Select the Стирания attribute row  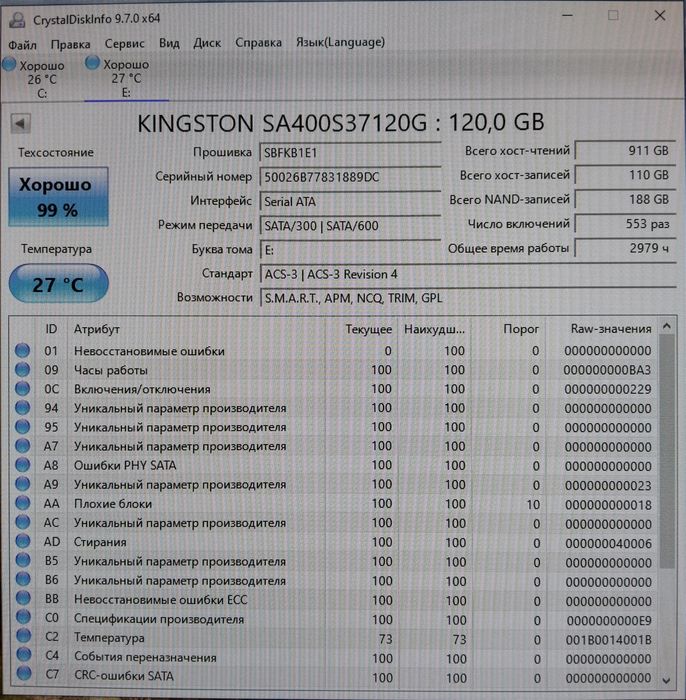(334, 542)
